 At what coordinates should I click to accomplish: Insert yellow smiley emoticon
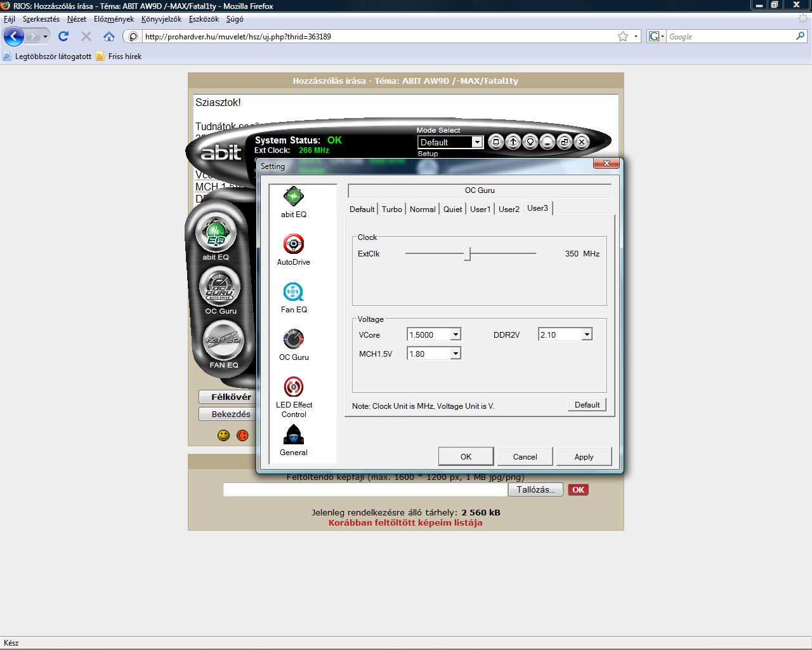click(x=223, y=435)
